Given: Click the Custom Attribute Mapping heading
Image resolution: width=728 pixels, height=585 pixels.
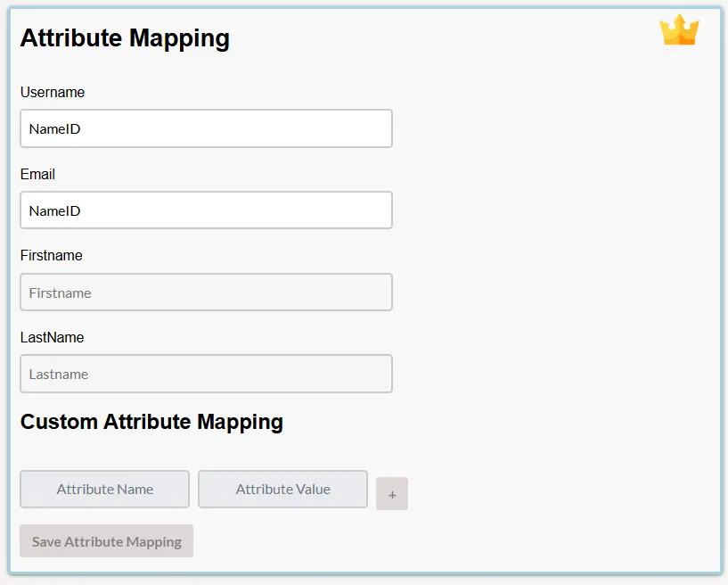Looking at the screenshot, I should [x=151, y=422].
